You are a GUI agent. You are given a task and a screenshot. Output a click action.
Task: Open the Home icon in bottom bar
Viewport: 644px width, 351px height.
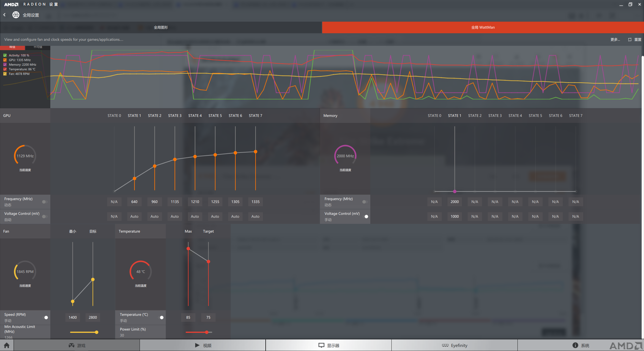coord(7,345)
